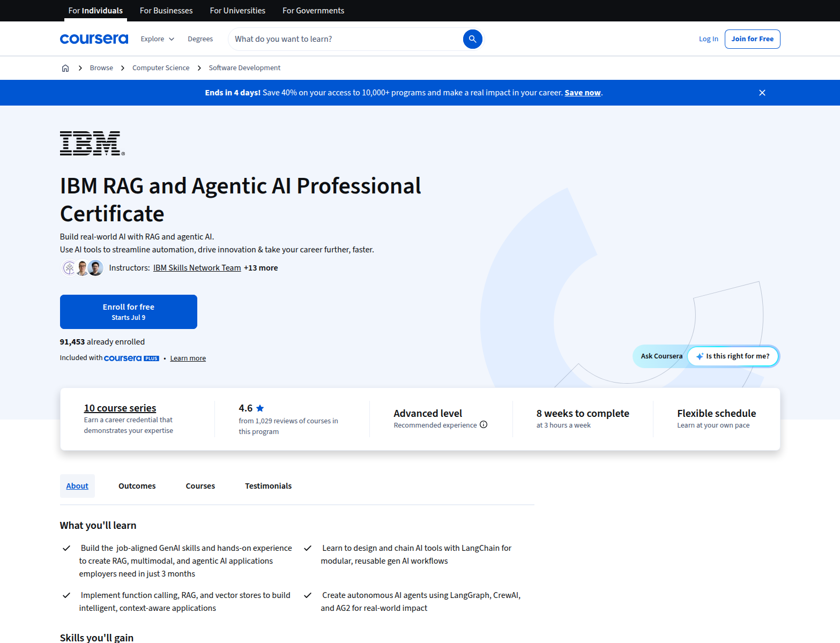
Task: Switch to For Businesses
Action: (166, 11)
